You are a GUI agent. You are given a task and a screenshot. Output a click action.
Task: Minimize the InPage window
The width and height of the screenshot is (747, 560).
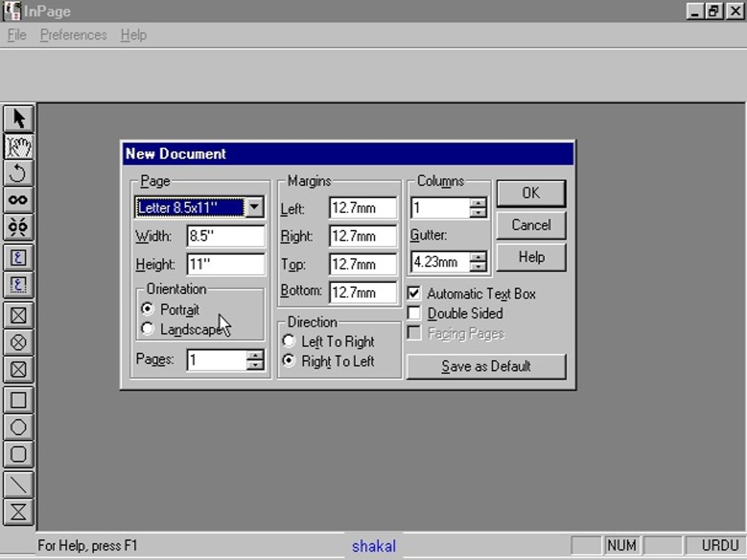click(695, 11)
